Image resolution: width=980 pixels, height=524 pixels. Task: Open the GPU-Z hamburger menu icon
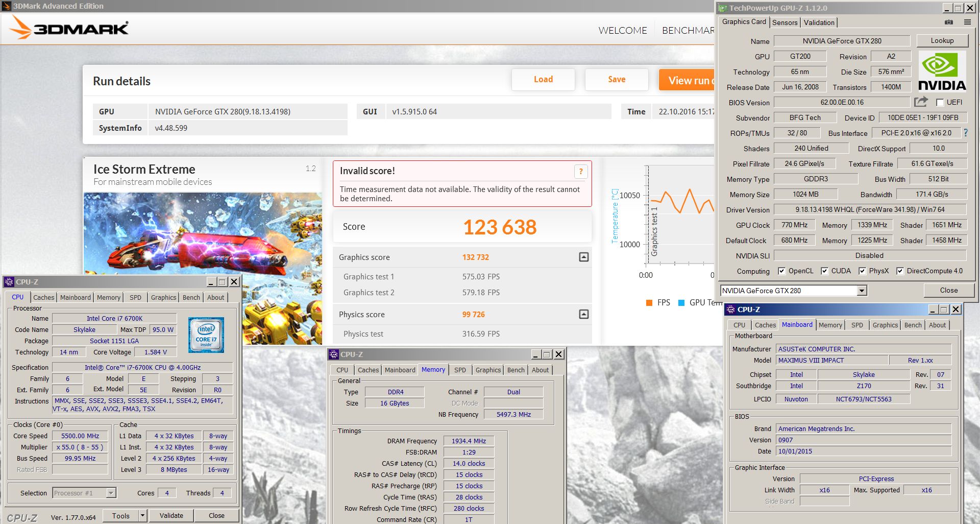pyautogui.click(x=967, y=22)
